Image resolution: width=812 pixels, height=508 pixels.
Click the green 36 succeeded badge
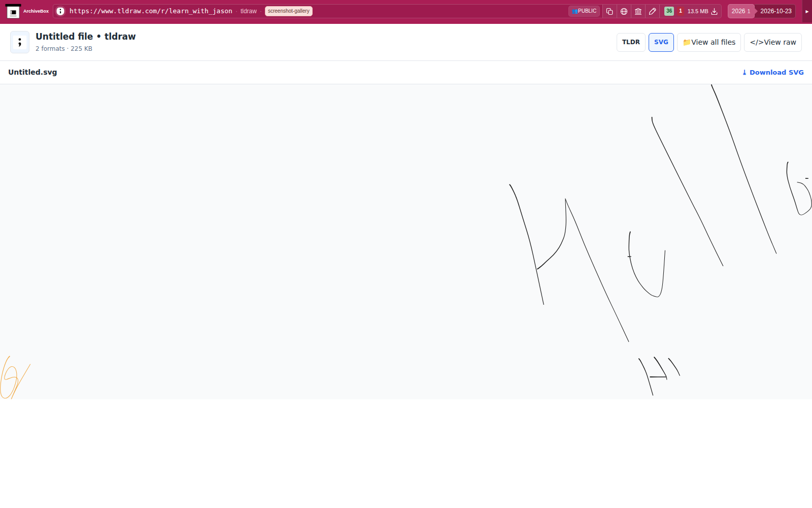click(669, 11)
